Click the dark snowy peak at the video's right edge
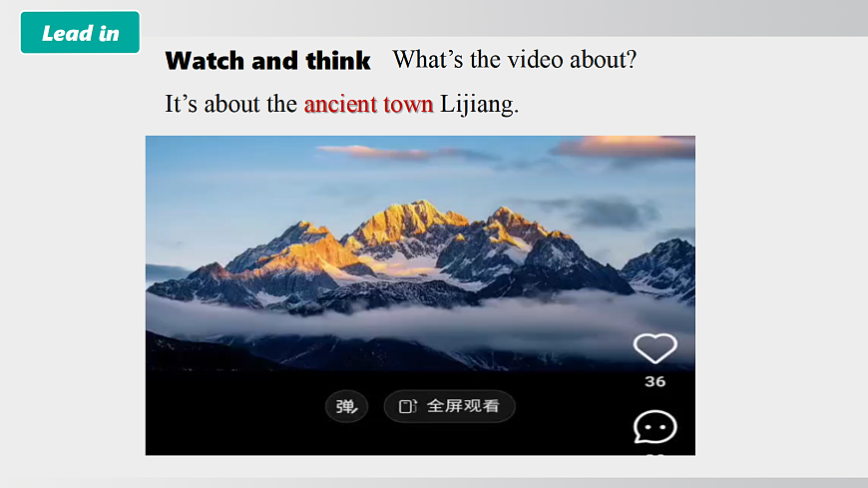The width and height of the screenshot is (868, 488). click(664, 265)
